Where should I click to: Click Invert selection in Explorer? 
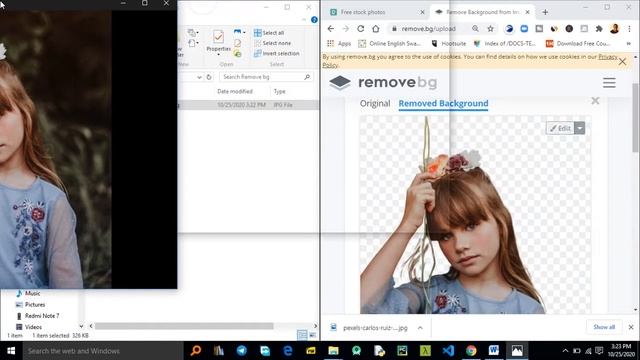point(276,53)
